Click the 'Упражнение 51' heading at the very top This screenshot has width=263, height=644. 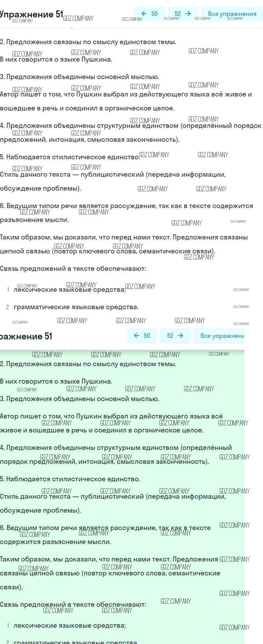pos(31,14)
